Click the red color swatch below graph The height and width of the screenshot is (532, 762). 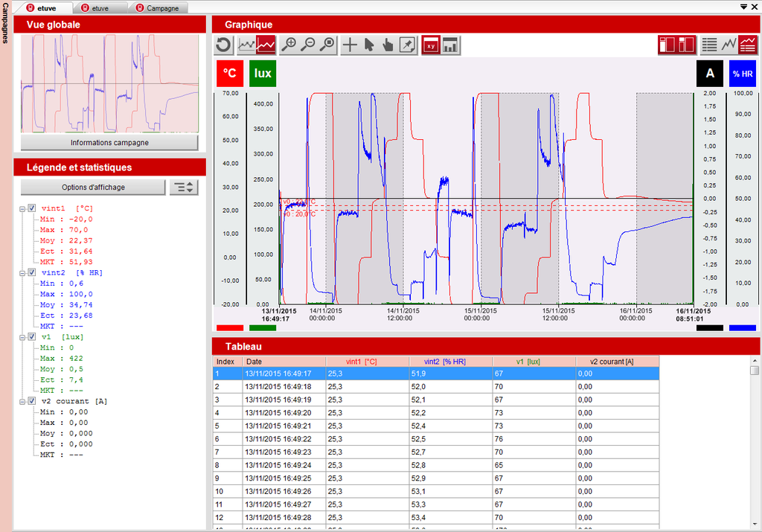click(229, 328)
